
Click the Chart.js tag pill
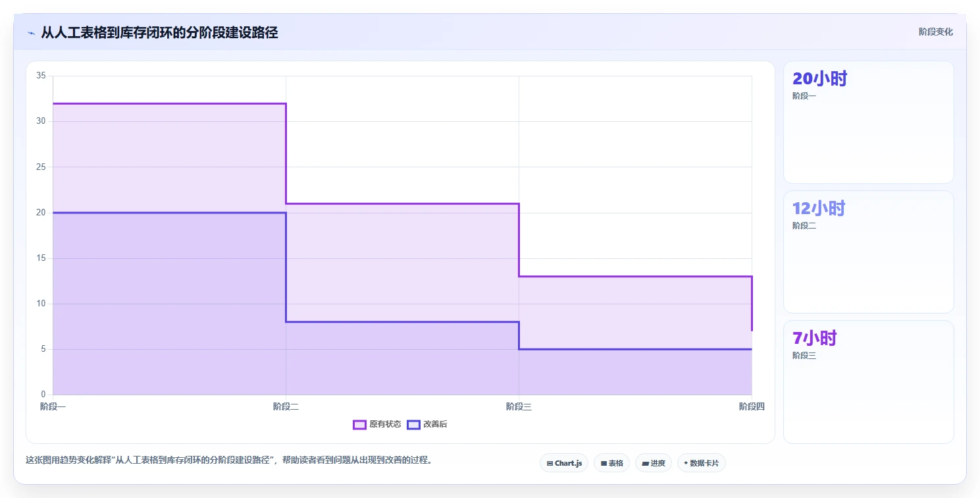(x=564, y=463)
